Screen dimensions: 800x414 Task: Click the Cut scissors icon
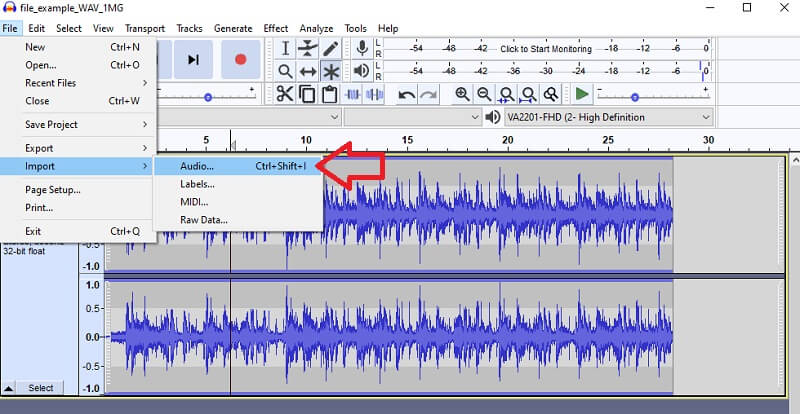pyautogui.click(x=285, y=94)
